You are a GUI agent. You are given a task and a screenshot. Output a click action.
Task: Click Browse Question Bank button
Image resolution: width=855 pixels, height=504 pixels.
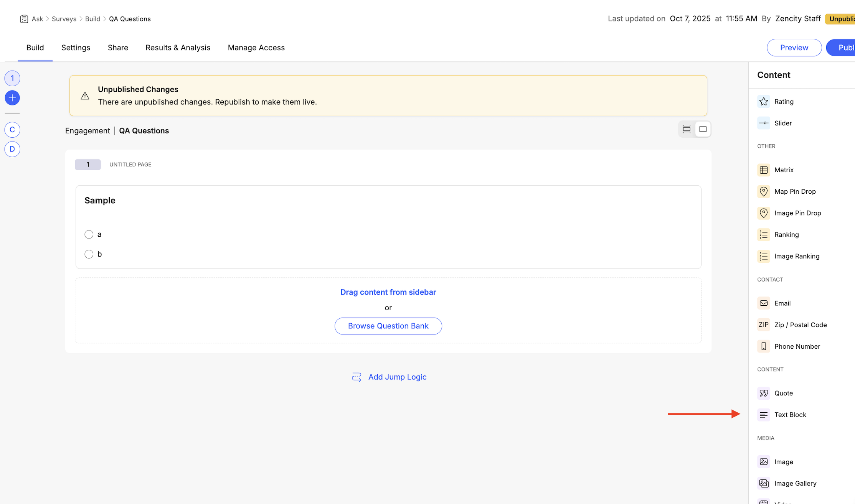point(388,326)
